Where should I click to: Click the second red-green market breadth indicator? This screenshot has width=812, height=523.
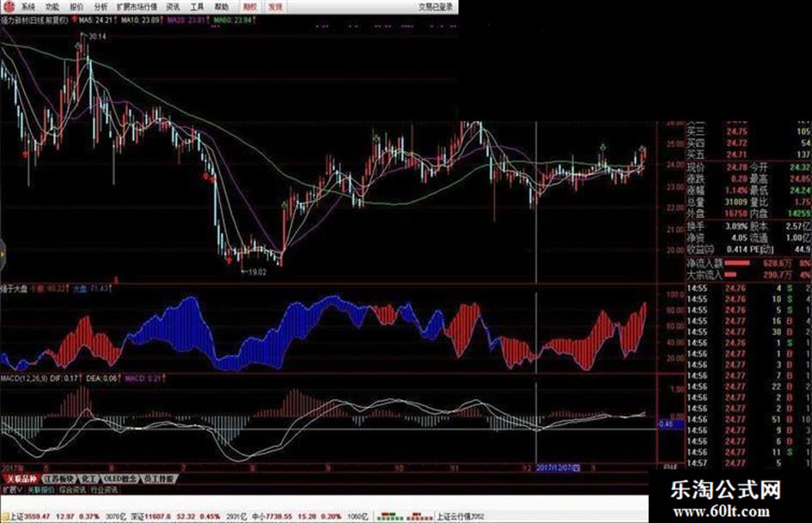pos(420,517)
